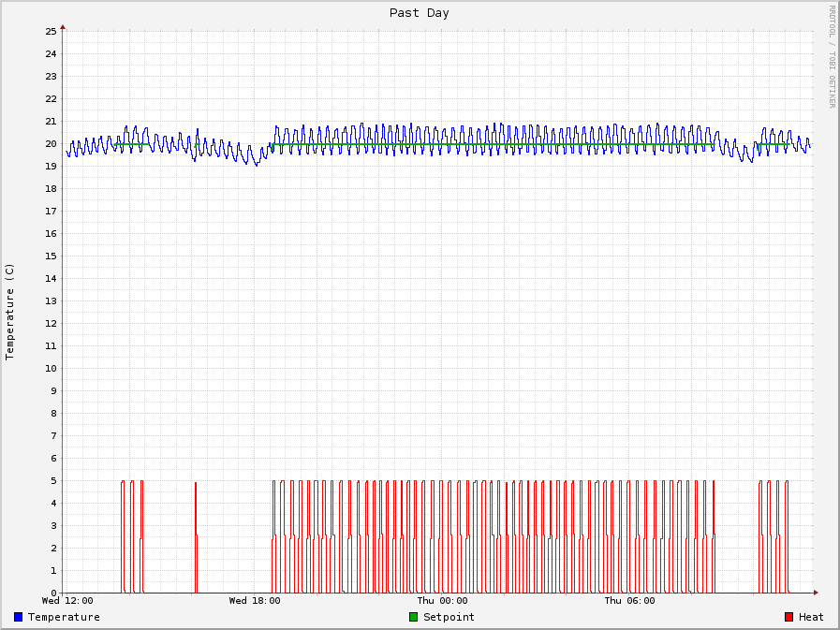Screen dimensions: 840x630
Task: Click the y-axis value 15
Action: [51, 256]
